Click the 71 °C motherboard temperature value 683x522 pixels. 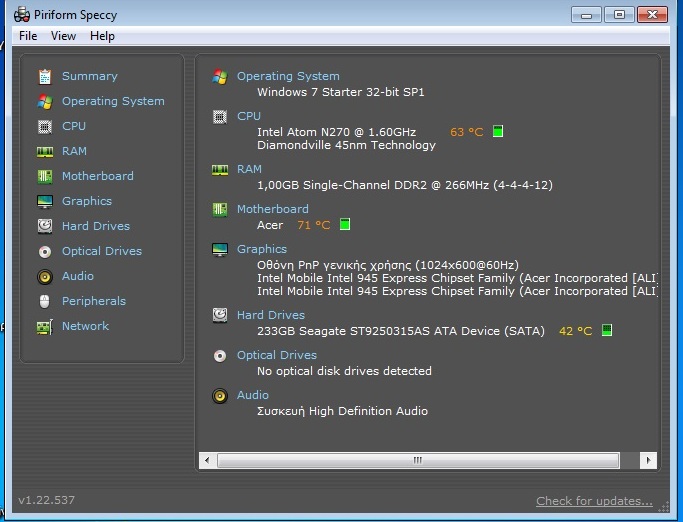click(x=314, y=225)
